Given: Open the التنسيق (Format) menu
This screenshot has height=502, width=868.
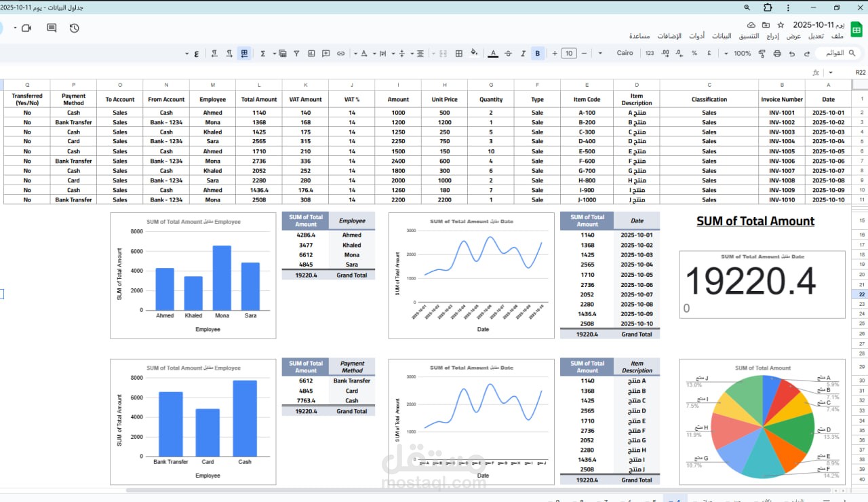Looking at the screenshot, I should pos(749,36).
